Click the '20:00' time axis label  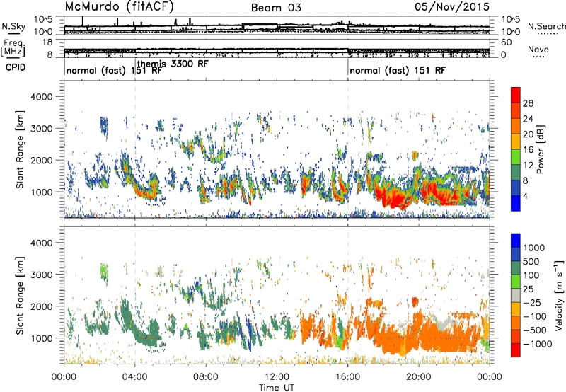[419, 377]
